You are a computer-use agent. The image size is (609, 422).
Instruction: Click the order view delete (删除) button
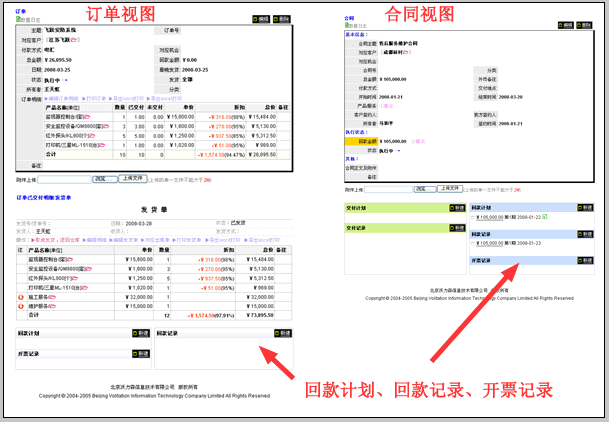tap(283, 19)
